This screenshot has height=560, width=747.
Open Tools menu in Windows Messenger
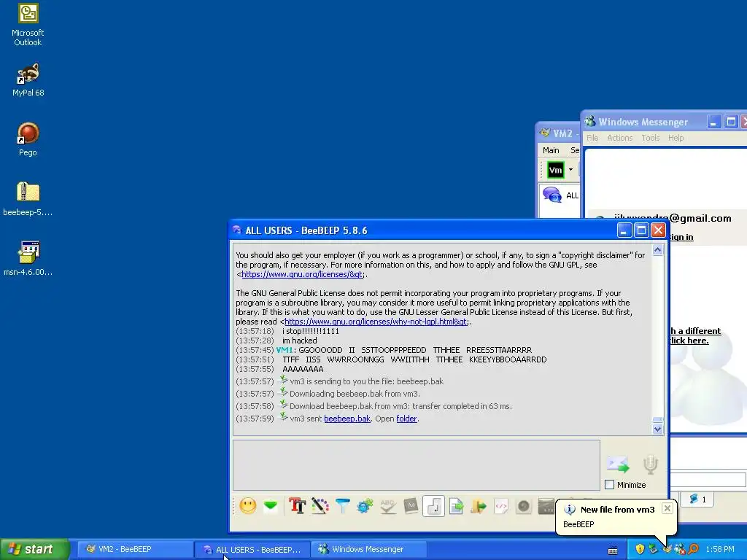pos(650,138)
